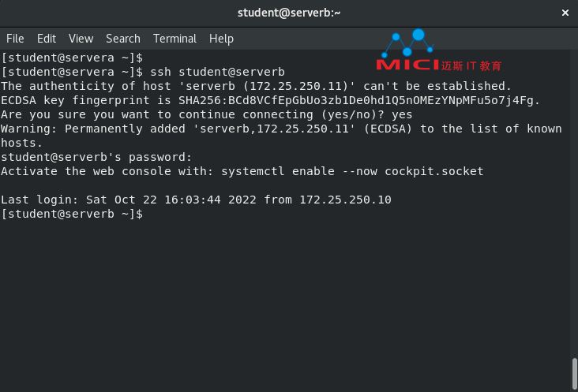Open the Search menu

123,39
